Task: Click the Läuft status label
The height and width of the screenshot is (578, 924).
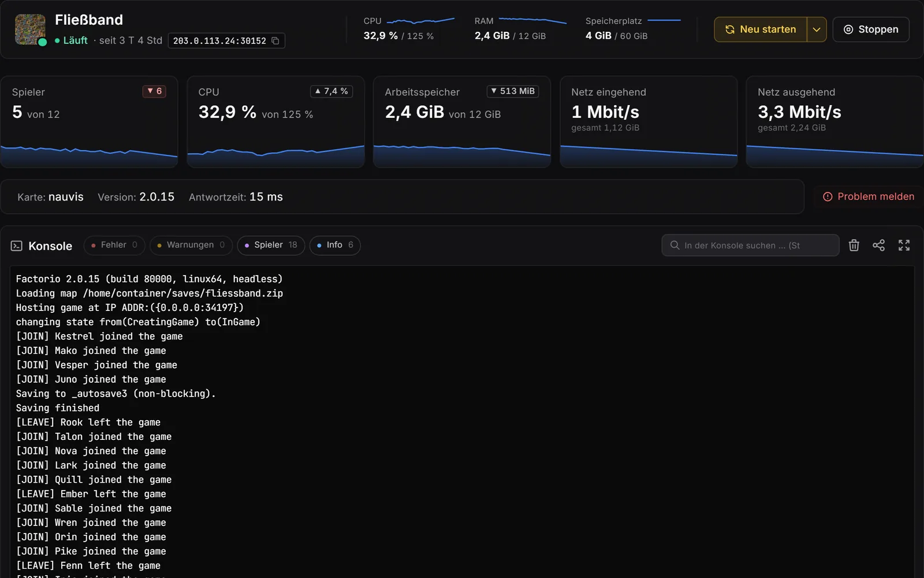Action: 75,40
